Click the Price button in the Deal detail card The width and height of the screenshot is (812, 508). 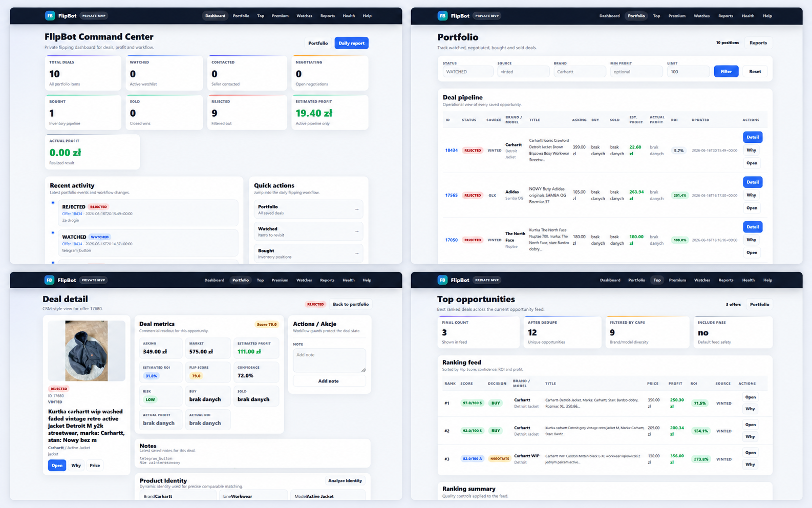pyautogui.click(x=95, y=465)
